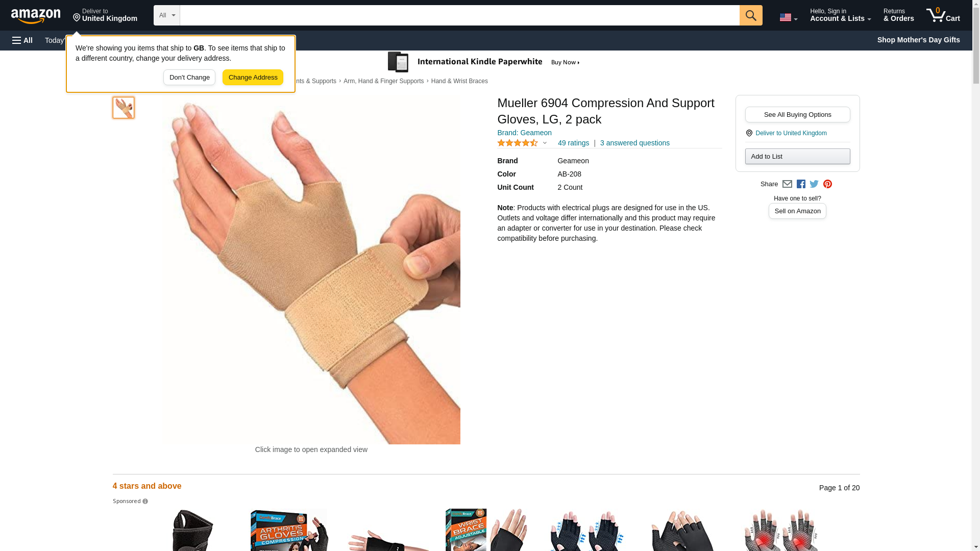This screenshot has height=551, width=980.
Task: Click Add to List button
Action: (797, 157)
